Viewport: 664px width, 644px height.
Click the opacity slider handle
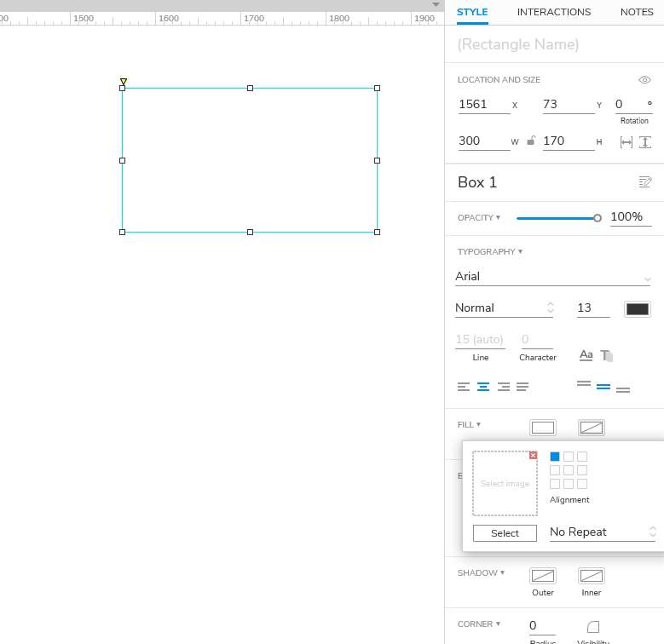(x=598, y=218)
